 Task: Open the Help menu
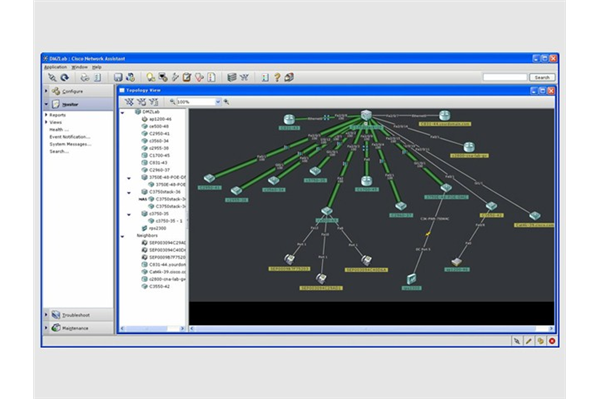pyautogui.click(x=97, y=67)
